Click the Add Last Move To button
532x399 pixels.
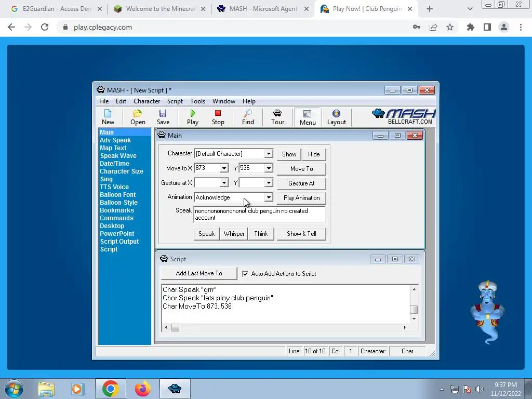[x=199, y=273]
